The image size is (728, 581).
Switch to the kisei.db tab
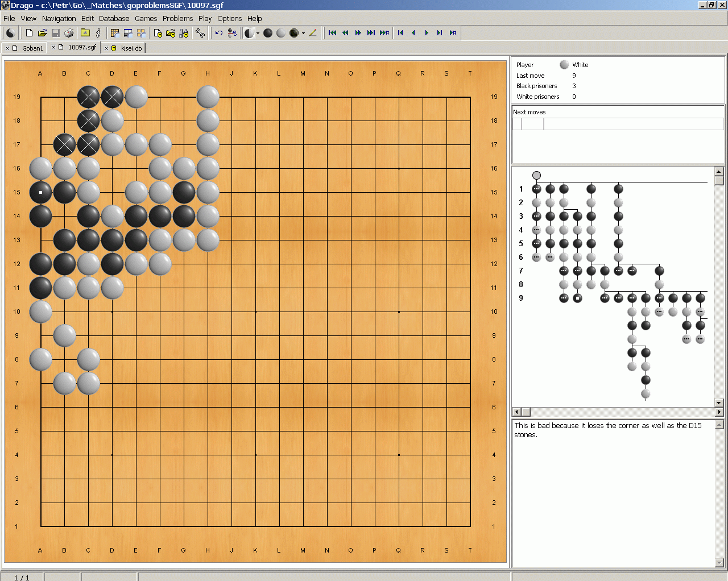tap(131, 48)
